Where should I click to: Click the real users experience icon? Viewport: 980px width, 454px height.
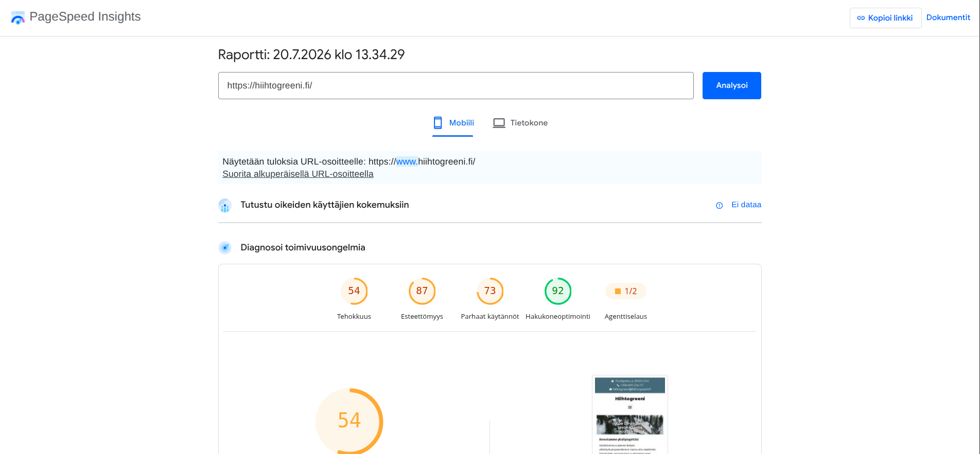(x=225, y=205)
